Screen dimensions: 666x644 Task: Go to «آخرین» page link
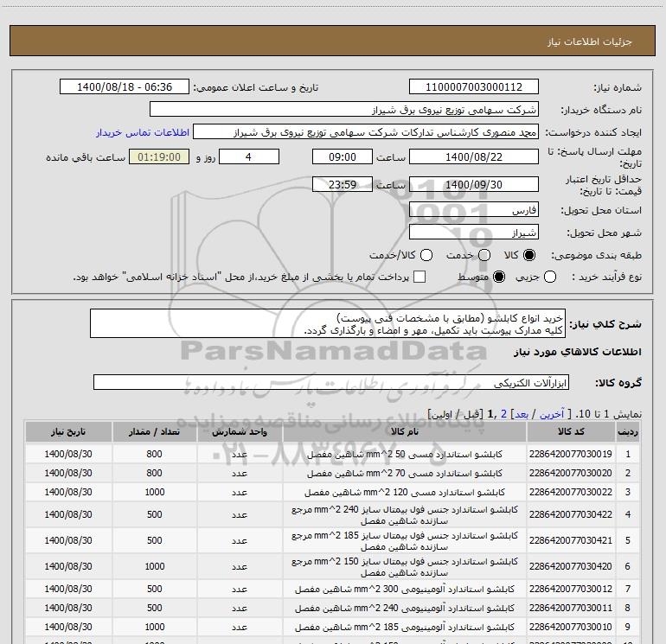tap(552, 414)
